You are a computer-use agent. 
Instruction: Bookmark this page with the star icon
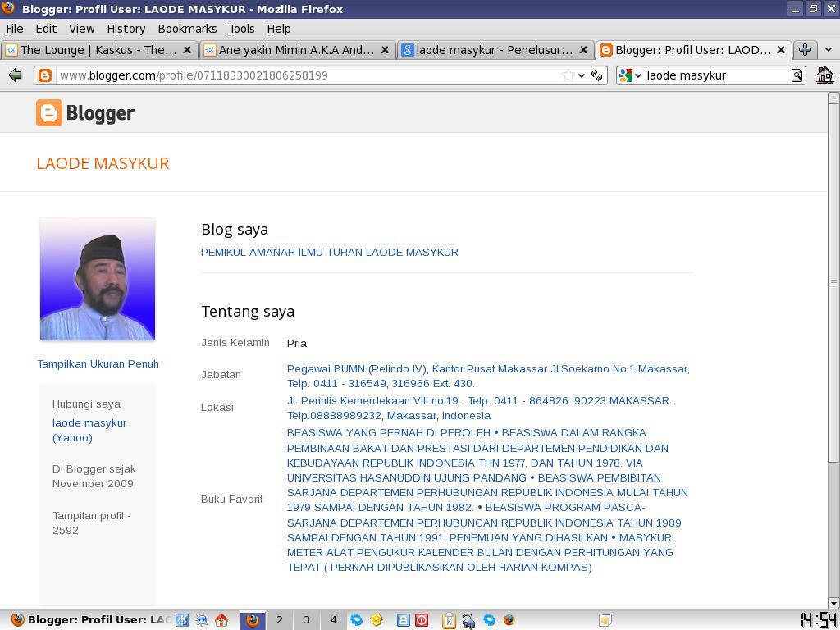click(568, 75)
